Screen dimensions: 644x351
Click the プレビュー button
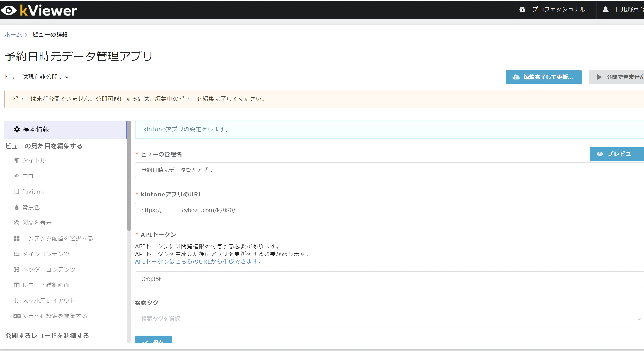click(x=617, y=154)
